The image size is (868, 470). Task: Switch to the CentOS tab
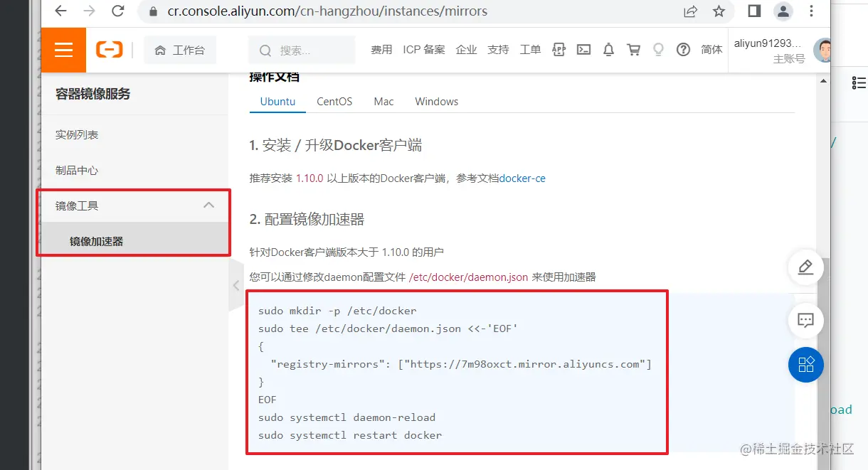click(x=334, y=102)
